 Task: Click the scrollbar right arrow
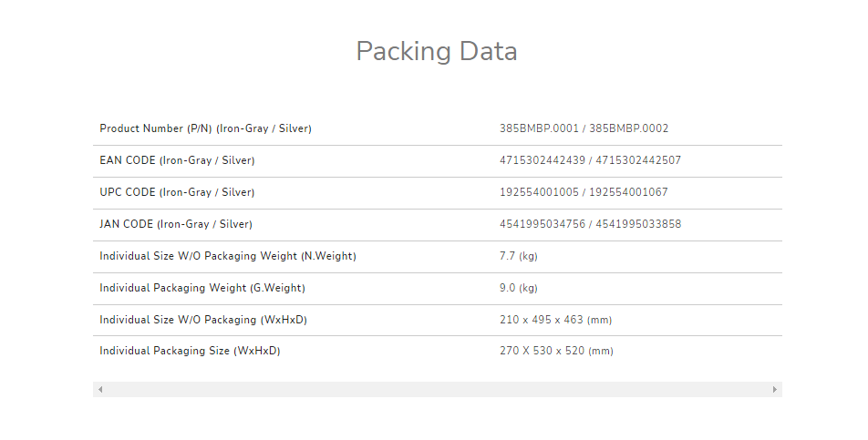775,389
